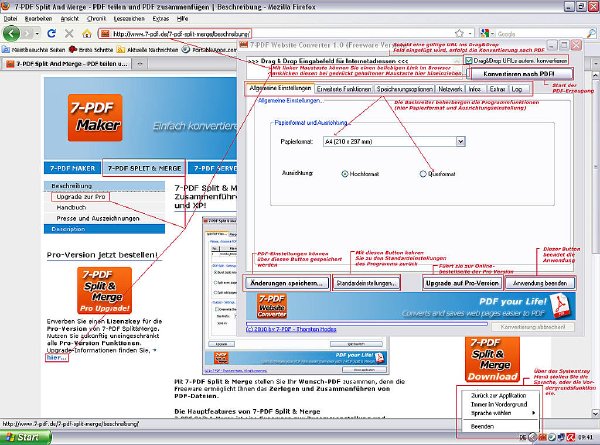Stop loading with the X toolbar icon
Screen dimensions: 600x445
pyautogui.click(x=69, y=34)
